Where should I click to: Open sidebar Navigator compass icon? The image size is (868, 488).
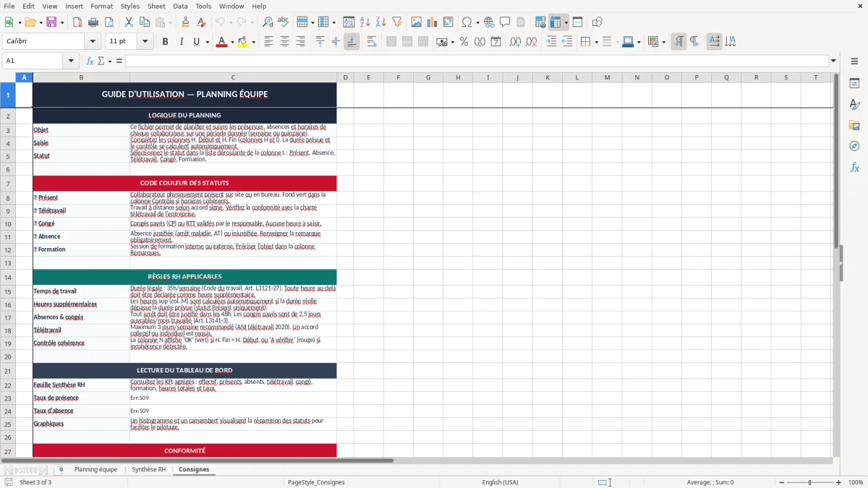tap(854, 146)
